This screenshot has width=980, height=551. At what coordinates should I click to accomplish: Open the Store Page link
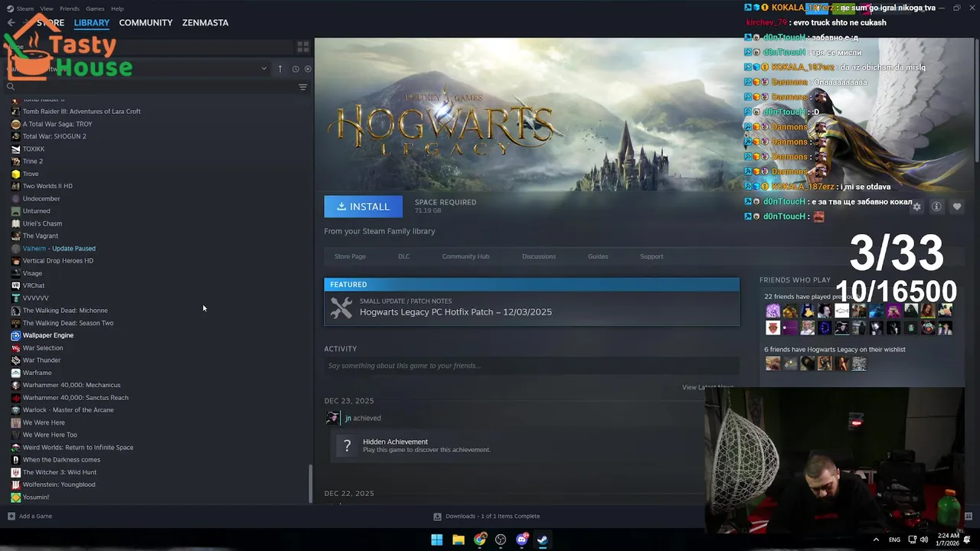click(350, 256)
